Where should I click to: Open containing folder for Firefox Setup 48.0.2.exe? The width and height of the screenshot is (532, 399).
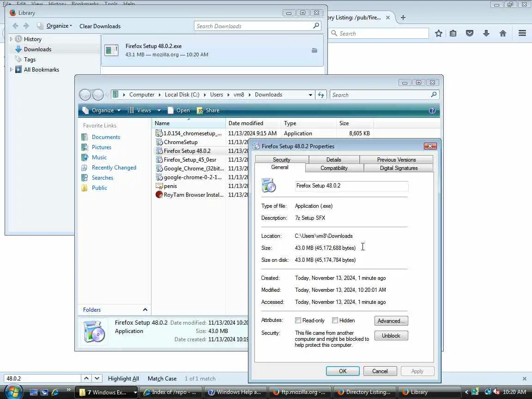click(314, 50)
